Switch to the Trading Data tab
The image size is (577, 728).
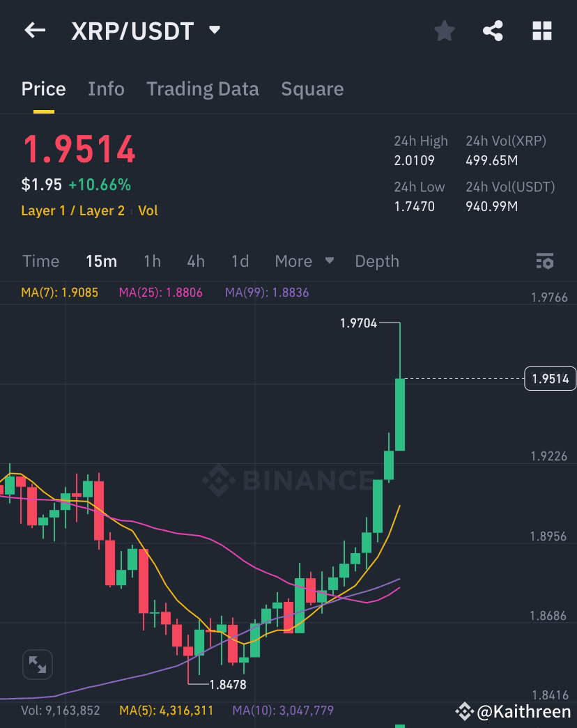pos(202,88)
